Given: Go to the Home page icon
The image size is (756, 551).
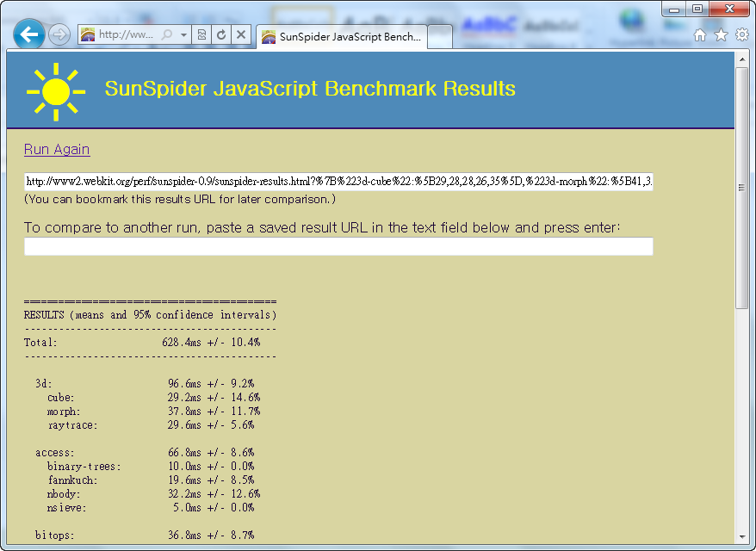Looking at the screenshot, I should pos(700,34).
